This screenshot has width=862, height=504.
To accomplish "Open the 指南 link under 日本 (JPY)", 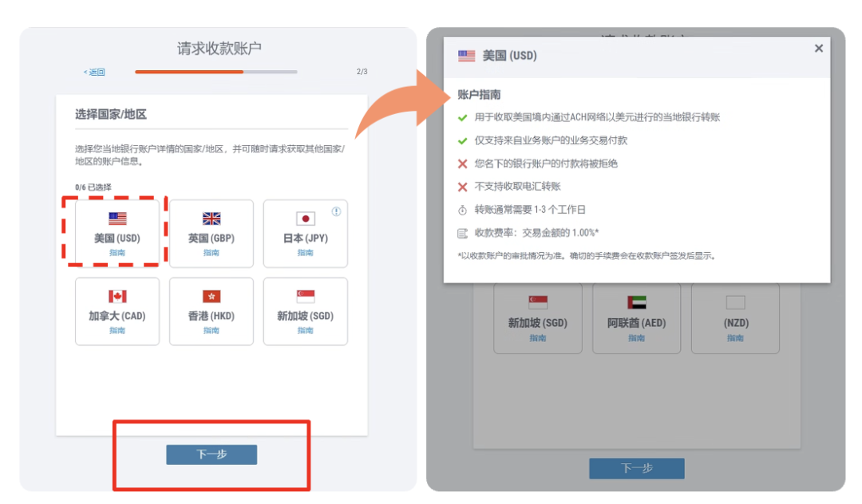I will [305, 253].
